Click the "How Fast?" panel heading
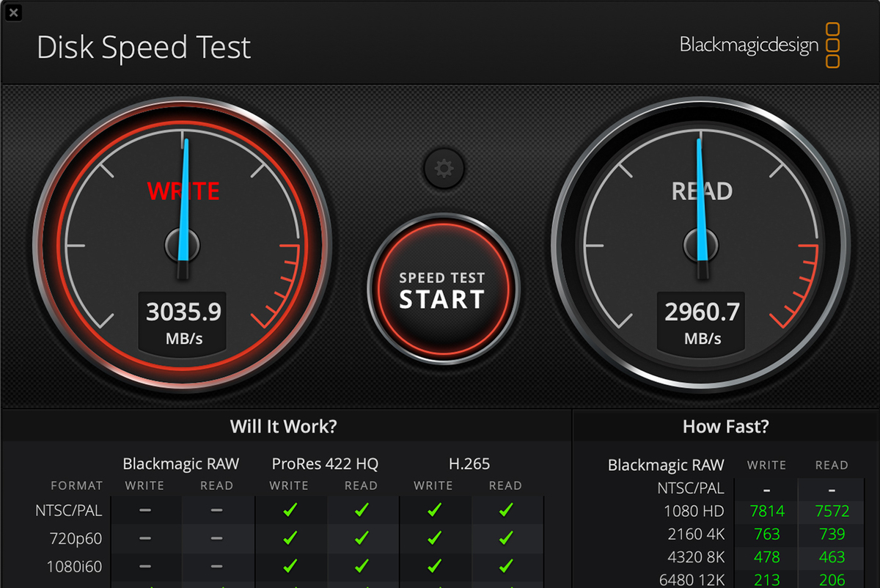Screen dimensions: 880x588 tap(725, 427)
